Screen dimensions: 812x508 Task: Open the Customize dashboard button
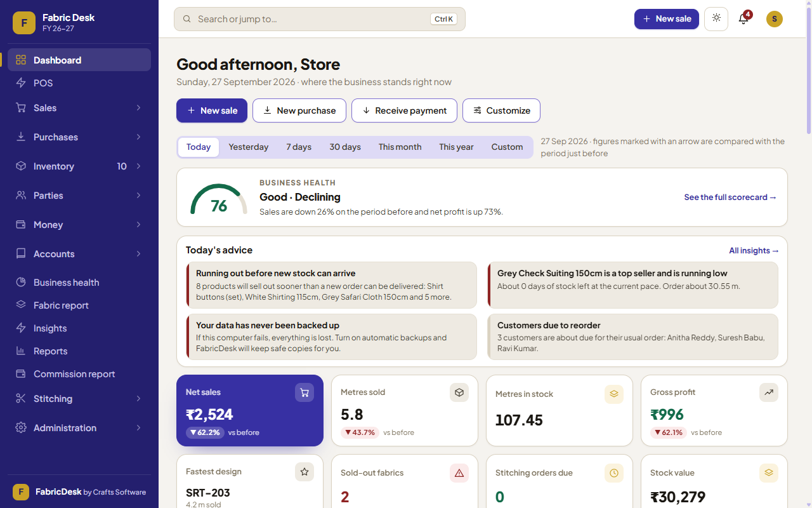[x=501, y=110]
